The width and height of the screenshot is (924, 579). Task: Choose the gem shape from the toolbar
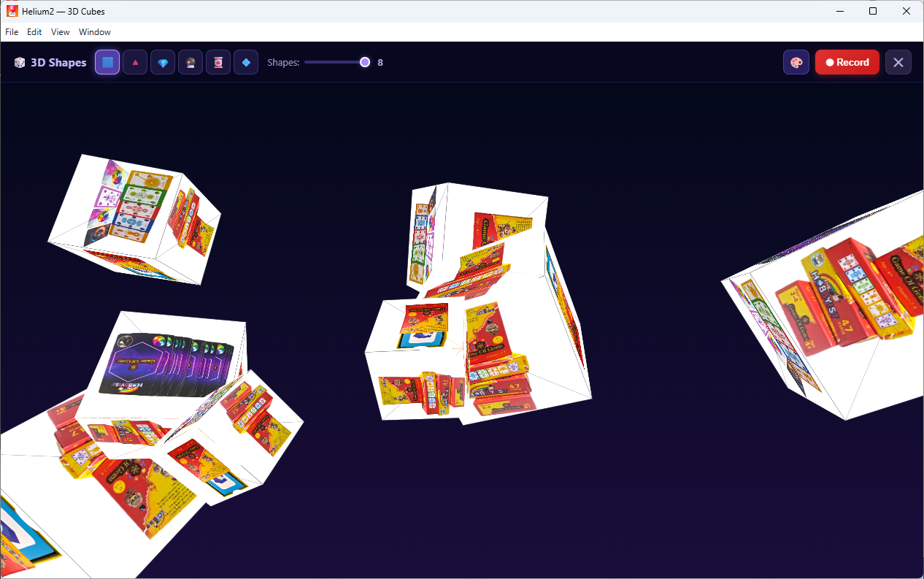coord(162,62)
